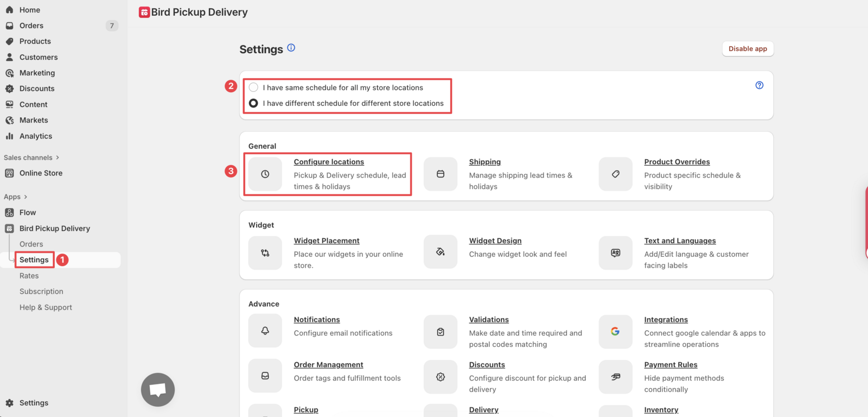
Task: Open the Settings submenu item
Action: coord(34,260)
